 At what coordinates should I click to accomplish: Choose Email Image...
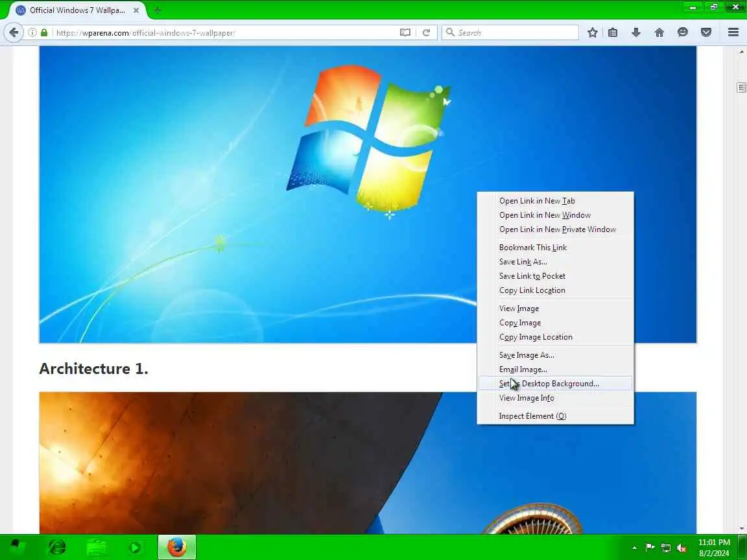click(556, 369)
